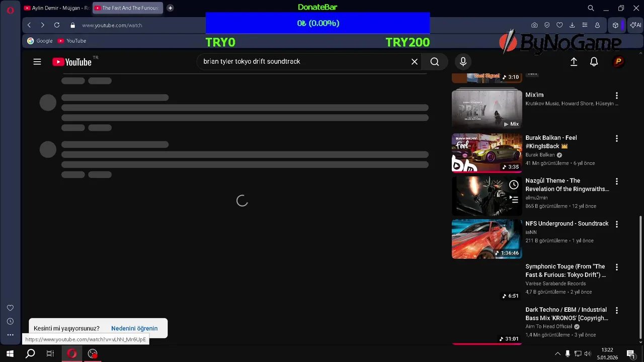Open options menu for Nazgûl Theme video
The image size is (644, 362).
[x=617, y=181]
